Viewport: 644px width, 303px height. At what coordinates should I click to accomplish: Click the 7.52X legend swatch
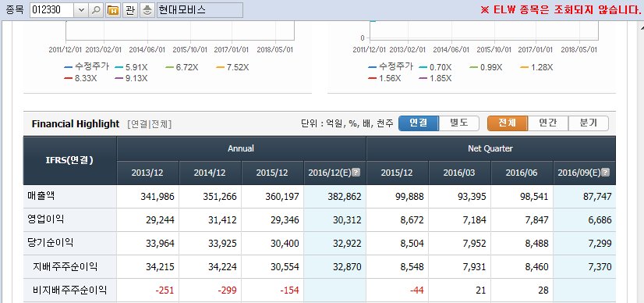[x=221, y=67]
